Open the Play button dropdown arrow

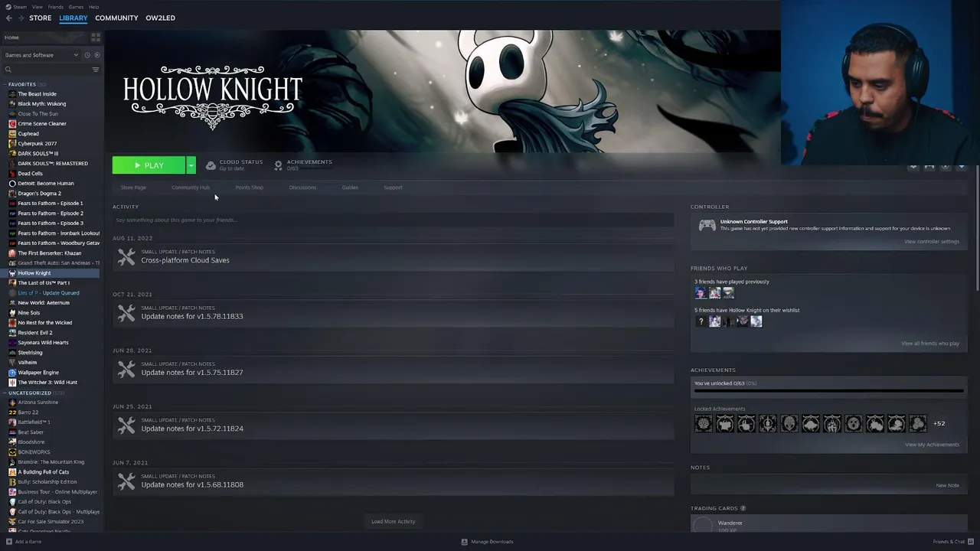pyautogui.click(x=191, y=165)
